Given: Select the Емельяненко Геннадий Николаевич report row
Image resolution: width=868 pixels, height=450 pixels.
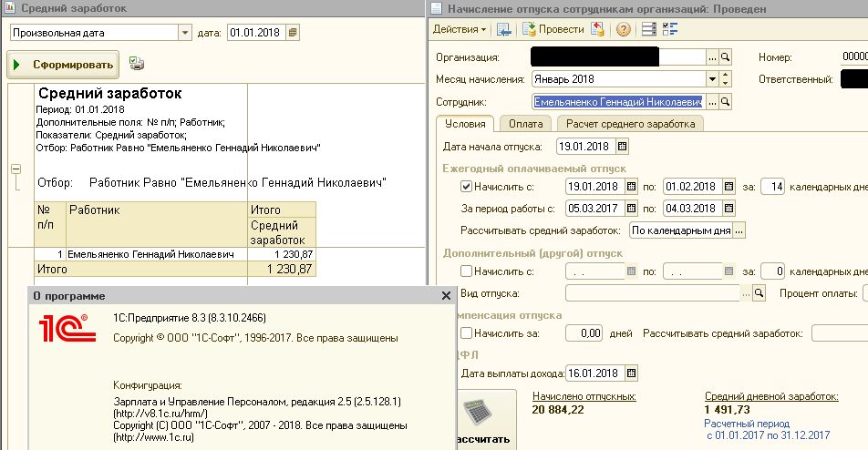Looking at the screenshot, I should coord(175,254).
